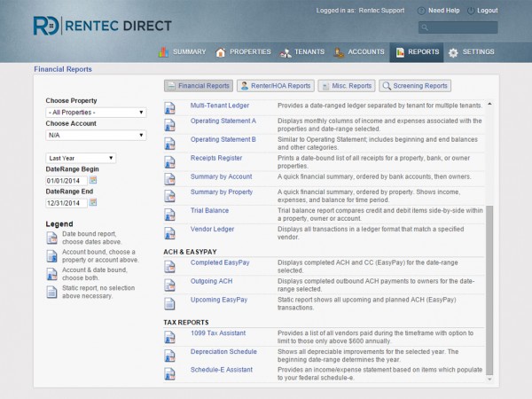Click the Rentec Direct logo
This screenshot has height=399, width=532.
click(x=103, y=26)
